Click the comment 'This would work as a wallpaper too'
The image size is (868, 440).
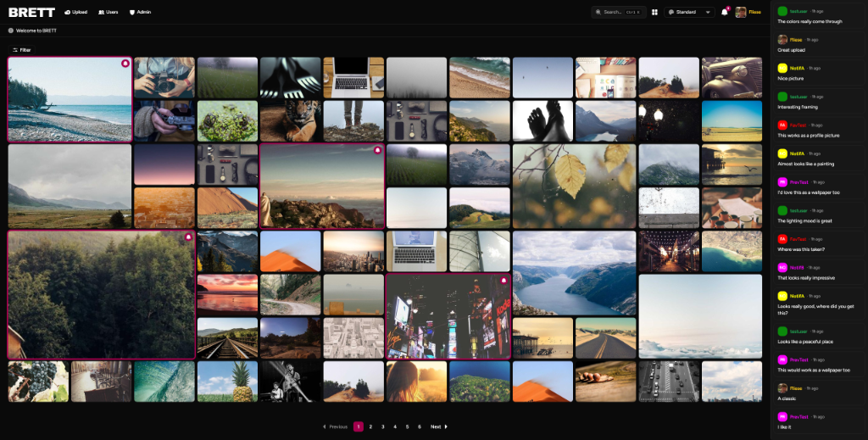tap(813, 370)
